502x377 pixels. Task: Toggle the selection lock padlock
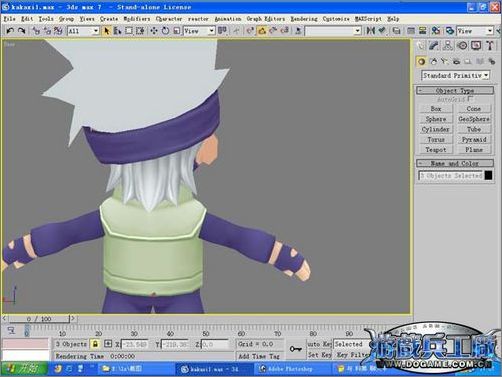[95, 343]
